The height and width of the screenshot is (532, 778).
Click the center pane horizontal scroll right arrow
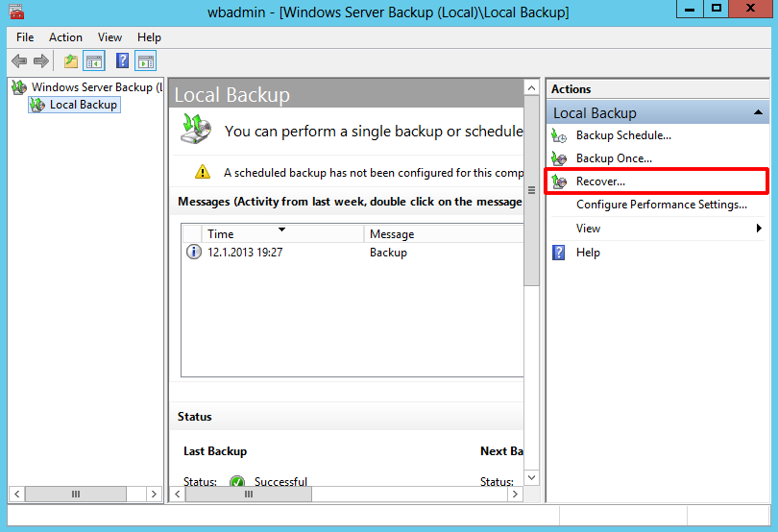516,494
